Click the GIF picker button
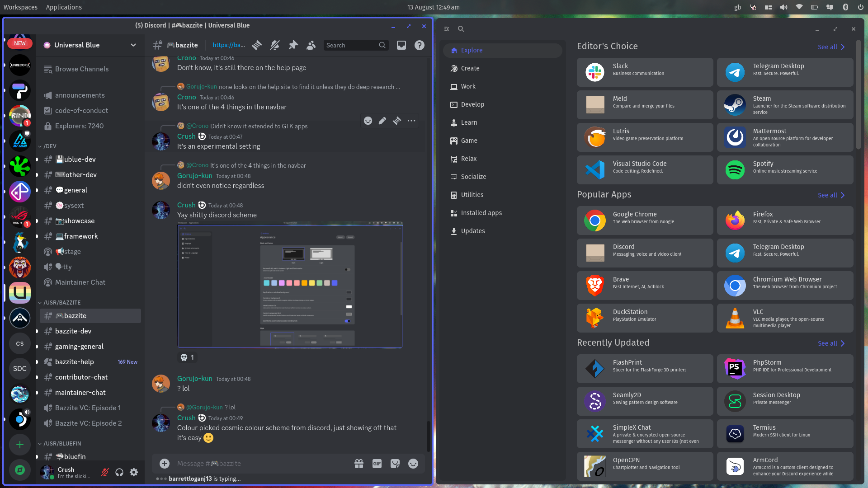The height and width of the screenshot is (488, 868). coord(377,464)
